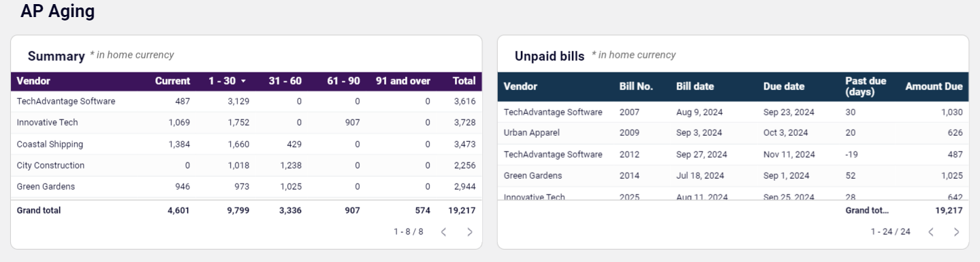Sort Unpaid bills by Past due (days) header
Viewport: 980px width, 262px height.
[866, 87]
